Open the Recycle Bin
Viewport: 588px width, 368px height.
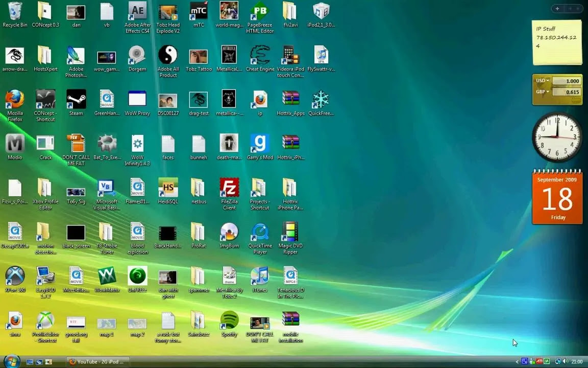coord(15,12)
